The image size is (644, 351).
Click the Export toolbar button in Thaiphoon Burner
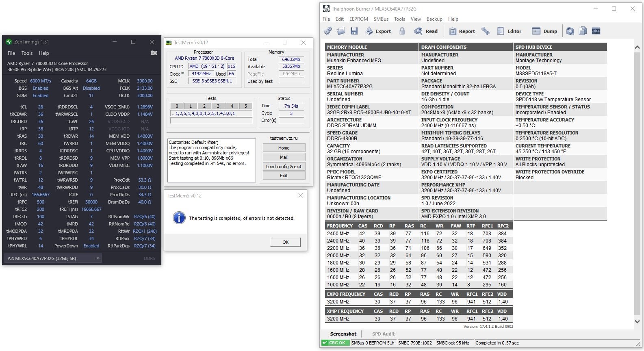(x=378, y=31)
